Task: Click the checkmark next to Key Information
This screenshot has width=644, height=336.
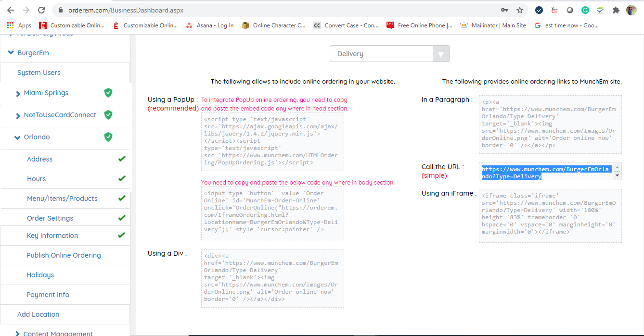Action: point(121,235)
